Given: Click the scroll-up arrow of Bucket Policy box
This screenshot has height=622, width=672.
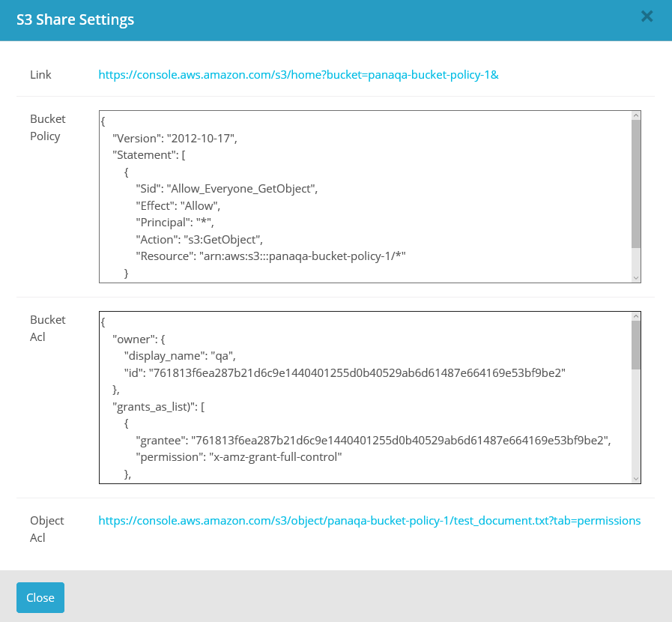Looking at the screenshot, I should [x=635, y=117].
